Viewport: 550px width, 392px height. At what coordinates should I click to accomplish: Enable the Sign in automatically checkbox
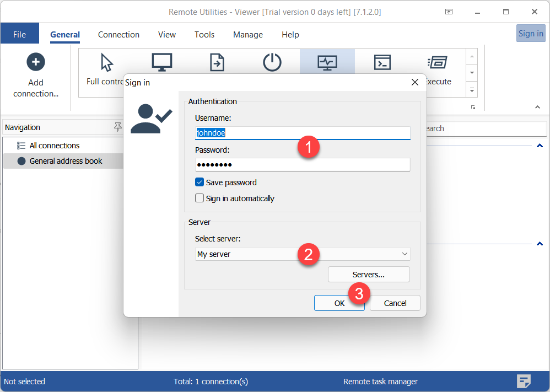pyautogui.click(x=199, y=198)
